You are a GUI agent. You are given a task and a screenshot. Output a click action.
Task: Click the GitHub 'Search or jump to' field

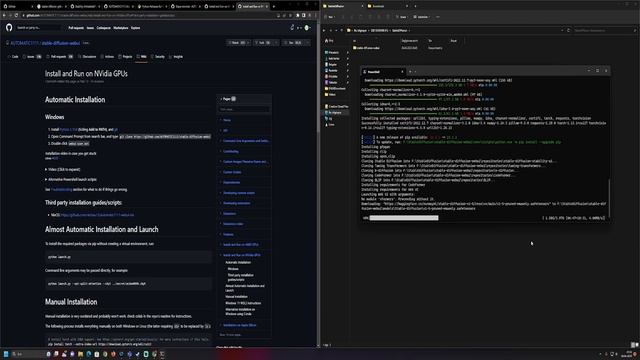click(x=39, y=28)
